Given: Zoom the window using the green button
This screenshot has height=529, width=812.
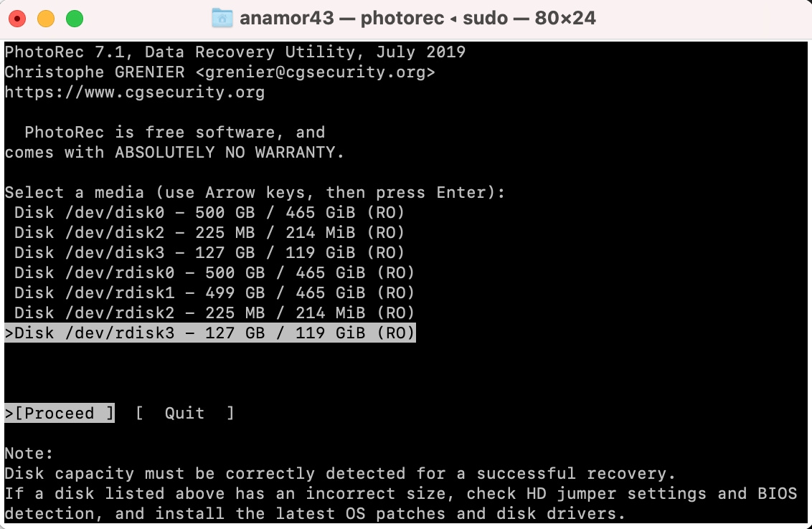Looking at the screenshot, I should pyautogui.click(x=74, y=19).
